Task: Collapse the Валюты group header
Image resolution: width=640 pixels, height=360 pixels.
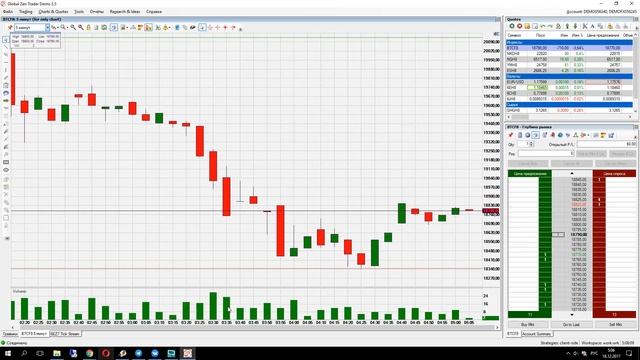Action: click(569, 76)
